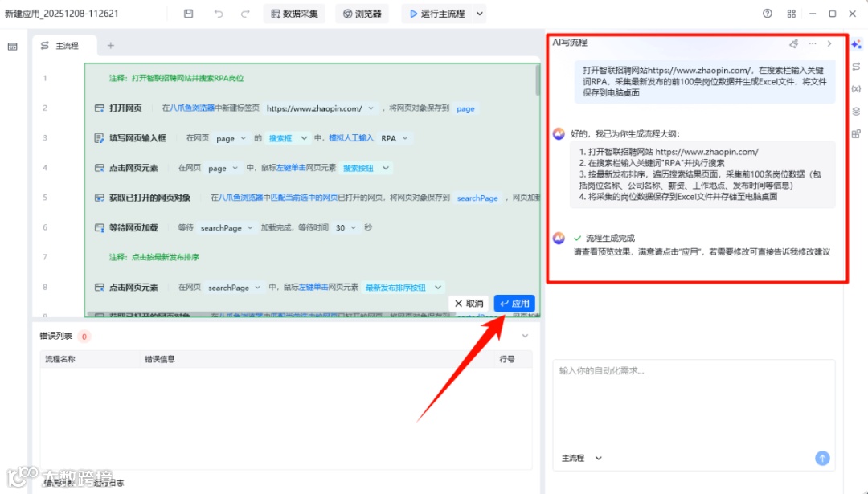Open the flow list icon in right sidebar

pos(857,67)
